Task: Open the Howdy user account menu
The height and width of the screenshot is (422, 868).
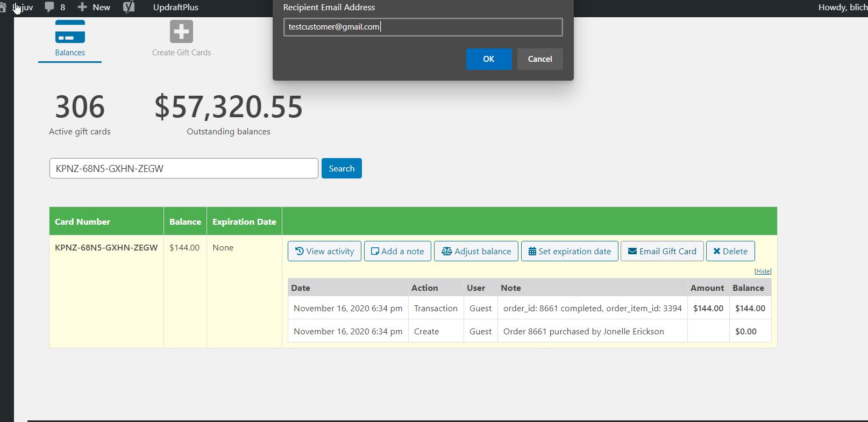Action: tap(842, 7)
